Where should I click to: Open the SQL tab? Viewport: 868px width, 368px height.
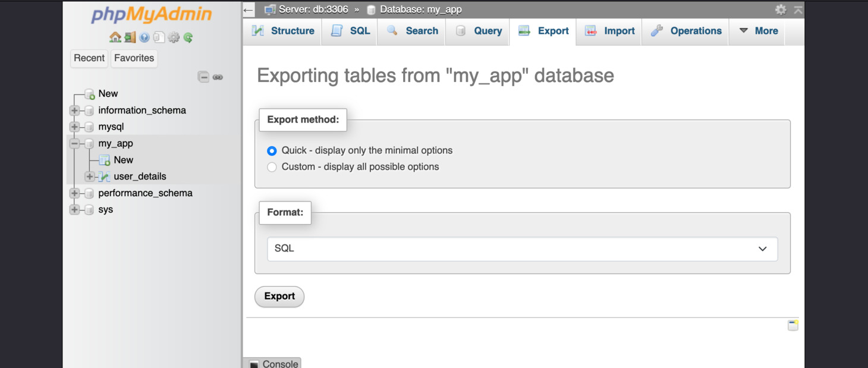tap(351, 31)
